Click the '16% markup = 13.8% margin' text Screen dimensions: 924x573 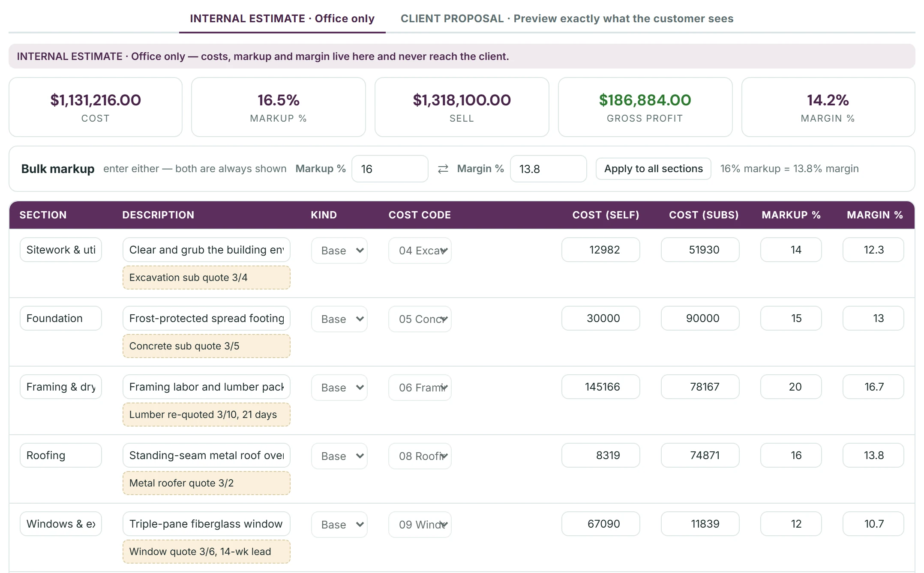789,169
